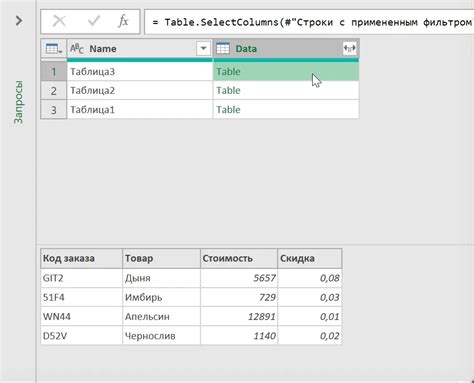The width and height of the screenshot is (474, 383).
Task: Click the Таблица3 name cell
Action: coord(140,72)
